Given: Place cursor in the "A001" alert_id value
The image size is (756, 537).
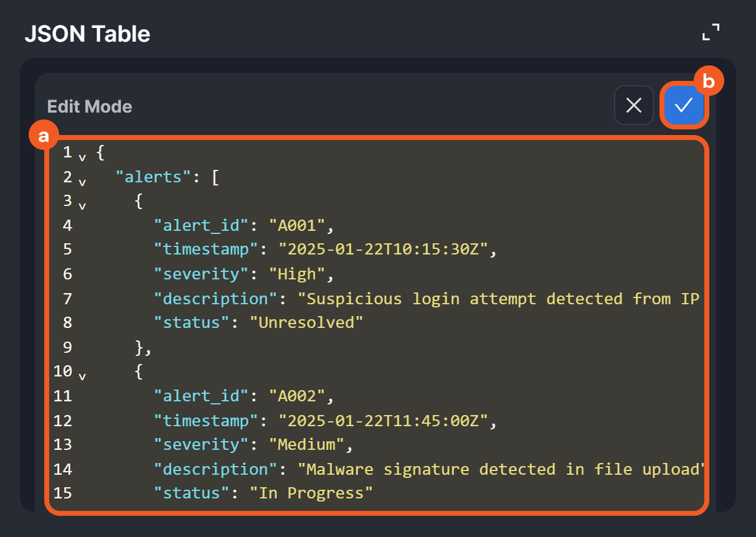Looking at the screenshot, I should pos(297,225).
